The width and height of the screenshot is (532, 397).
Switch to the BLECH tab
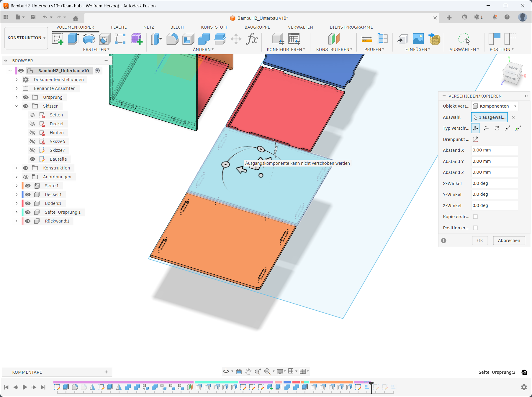point(177,27)
